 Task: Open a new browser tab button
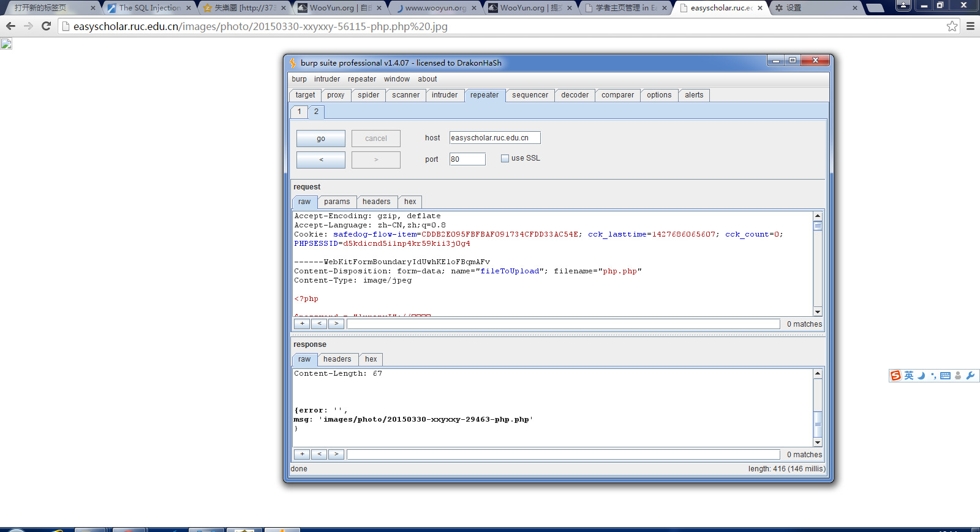[x=875, y=8]
